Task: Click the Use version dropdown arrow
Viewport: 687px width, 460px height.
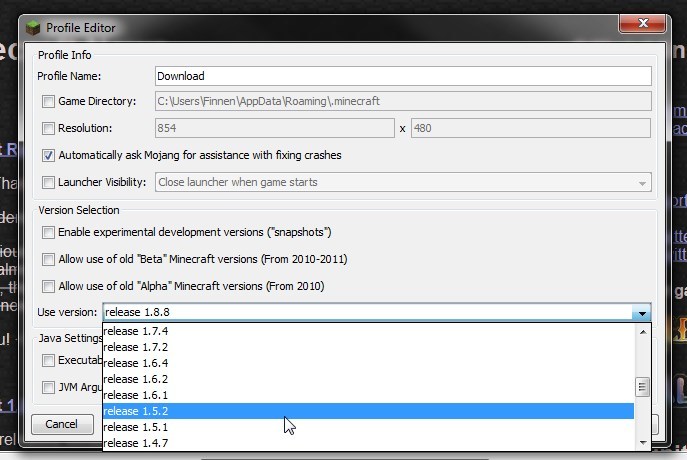Action: point(642,313)
